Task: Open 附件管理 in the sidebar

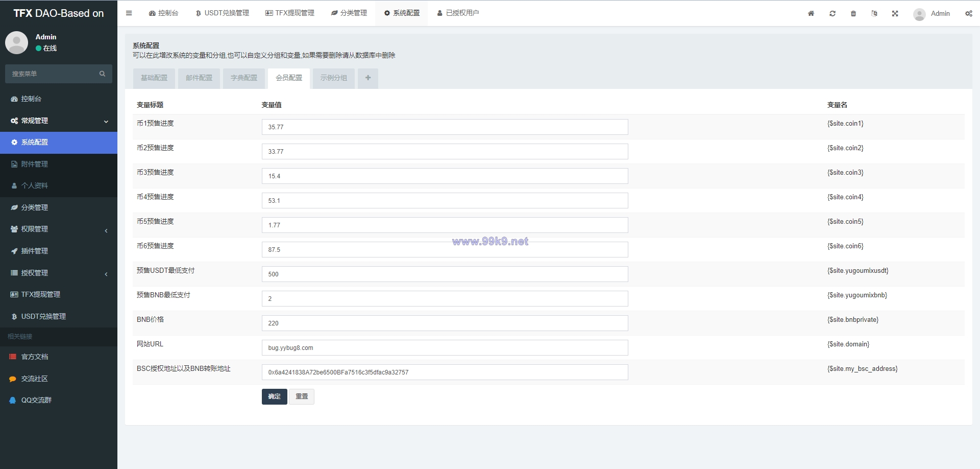Action: click(59, 164)
